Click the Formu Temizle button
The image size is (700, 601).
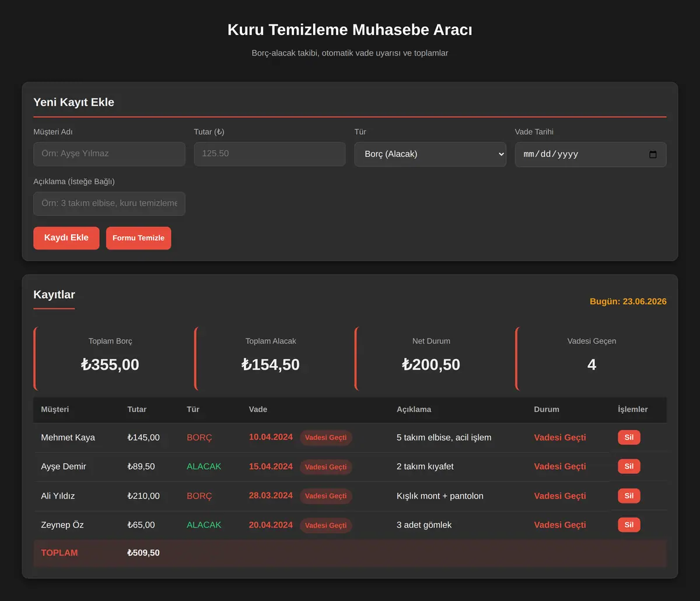tap(138, 238)
